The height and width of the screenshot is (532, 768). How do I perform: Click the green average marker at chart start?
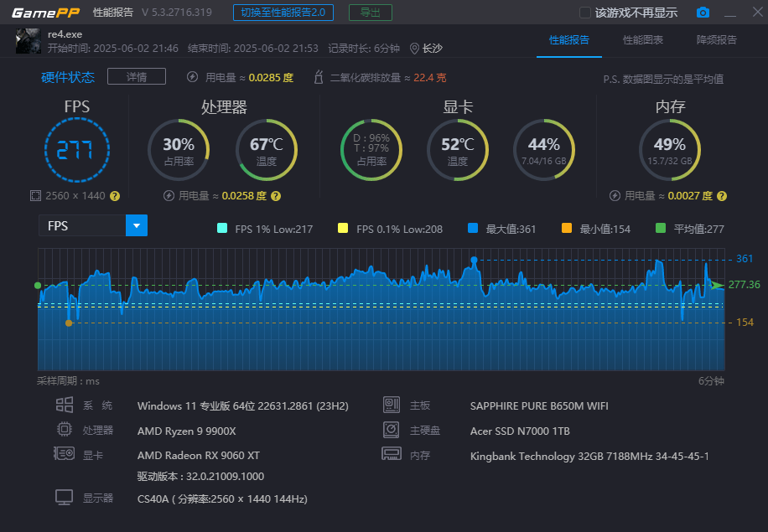[x=38, y=286]
